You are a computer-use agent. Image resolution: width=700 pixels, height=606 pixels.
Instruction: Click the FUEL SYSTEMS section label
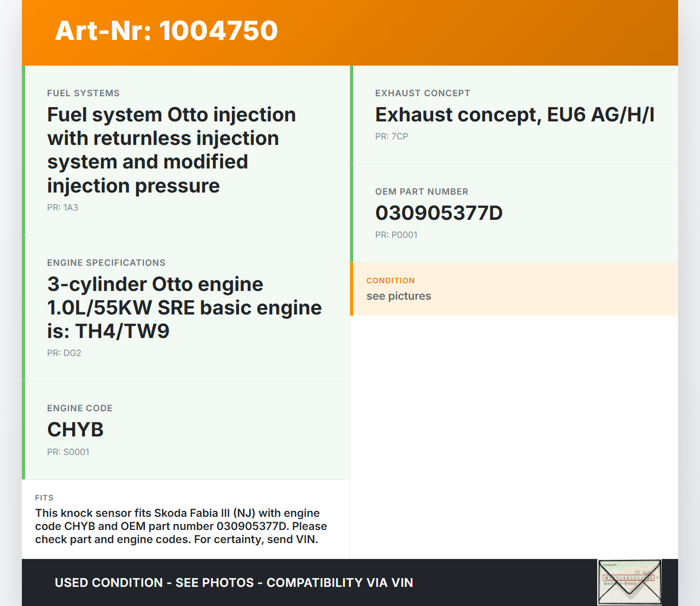83,94
